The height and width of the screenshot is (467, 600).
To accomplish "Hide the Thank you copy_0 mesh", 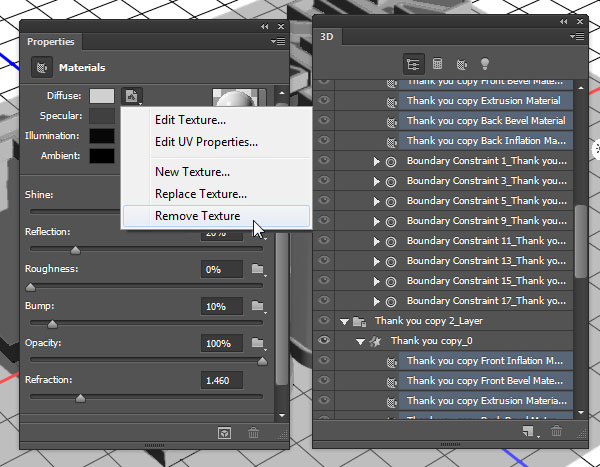I will [324, 340].
